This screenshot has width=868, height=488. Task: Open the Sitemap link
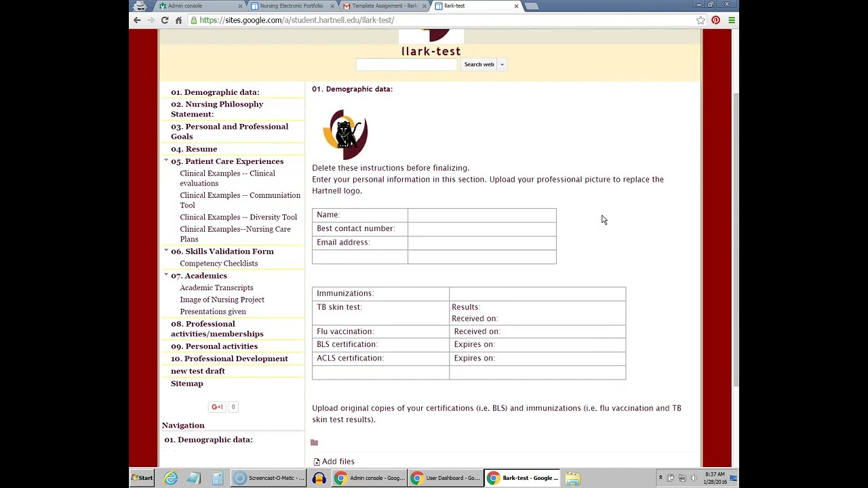(x=187, y=384)
